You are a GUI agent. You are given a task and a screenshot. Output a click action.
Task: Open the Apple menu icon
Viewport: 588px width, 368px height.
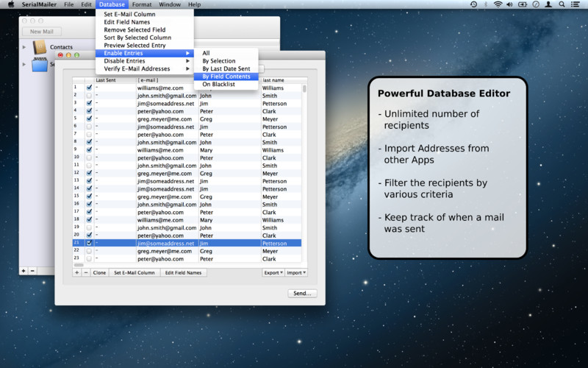point(11,4)
